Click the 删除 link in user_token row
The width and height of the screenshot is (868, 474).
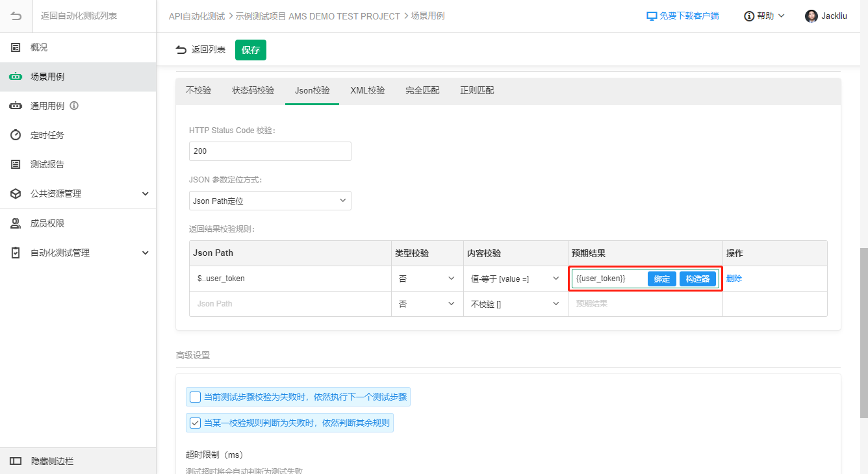pos(734,279)
